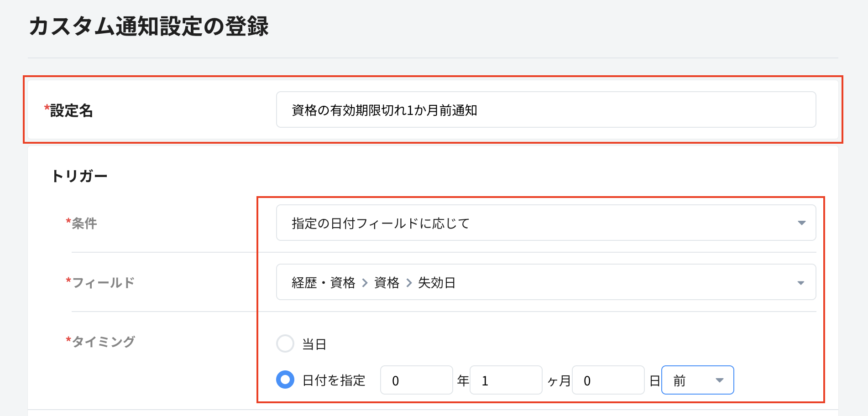Click the chevron just before 失効日
The height and width of the screenshot is (416, 868).
point(409,283)
